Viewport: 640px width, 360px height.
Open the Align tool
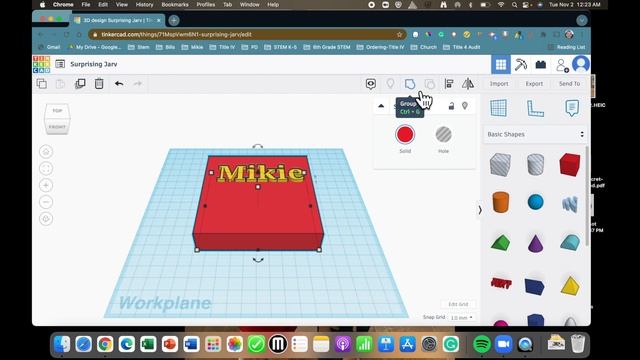(449, 84)
